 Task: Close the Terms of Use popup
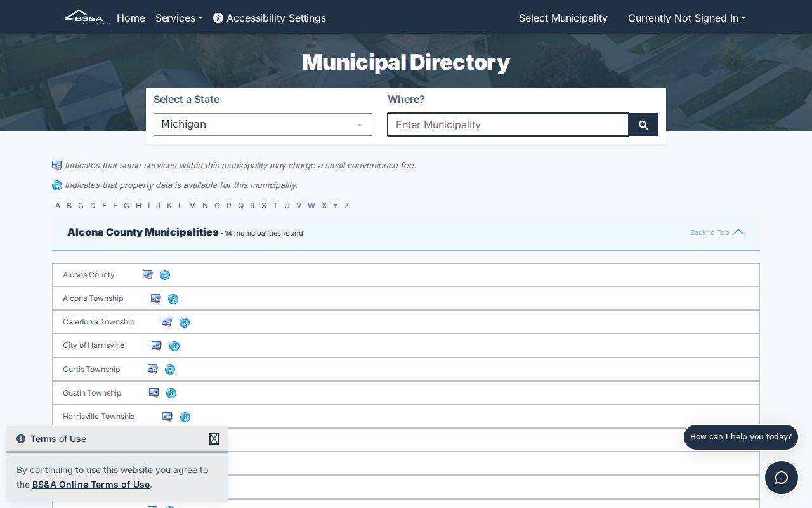pos(214,439)
